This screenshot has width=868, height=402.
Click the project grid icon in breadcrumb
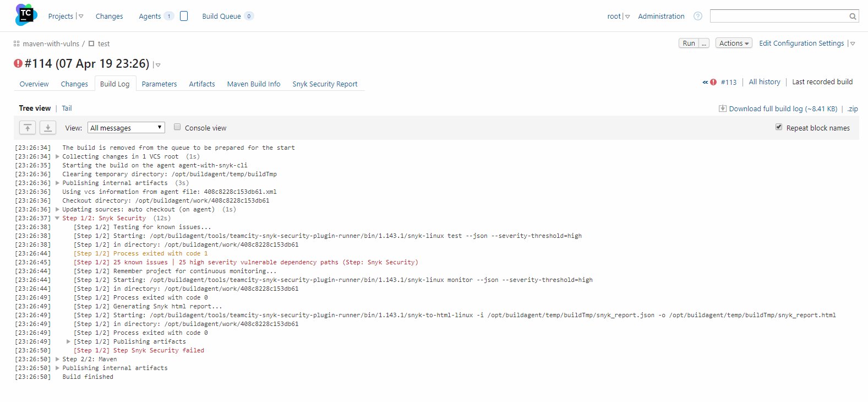click(x=17, y=44)
